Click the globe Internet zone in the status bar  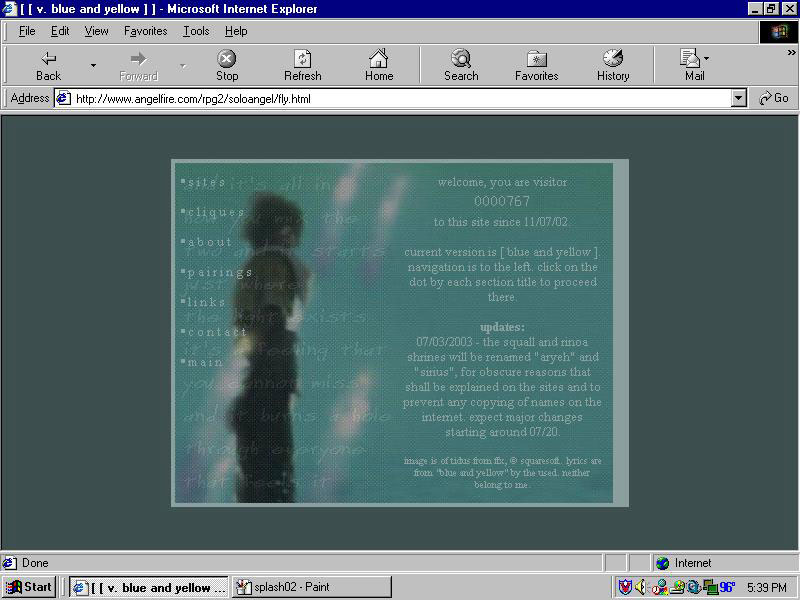(662, 563)
